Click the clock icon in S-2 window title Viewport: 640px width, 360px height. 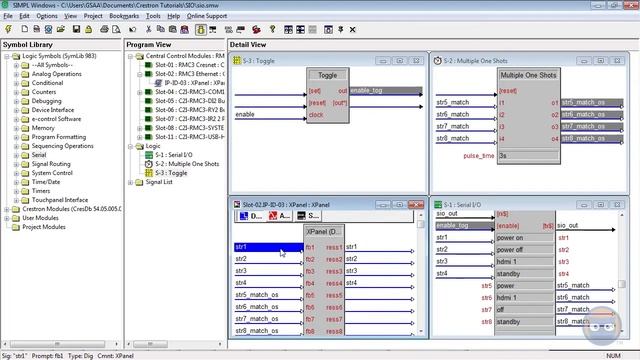[438, 60]
